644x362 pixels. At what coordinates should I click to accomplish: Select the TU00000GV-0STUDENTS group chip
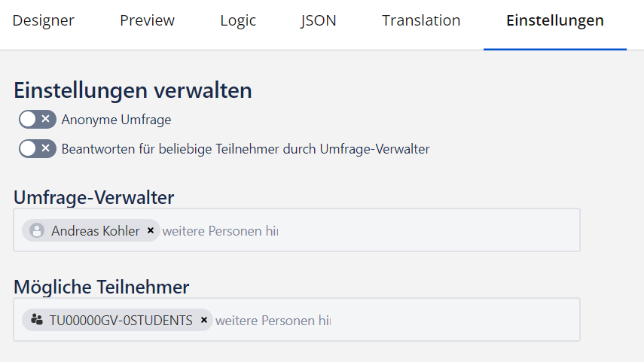click(121, 320)
